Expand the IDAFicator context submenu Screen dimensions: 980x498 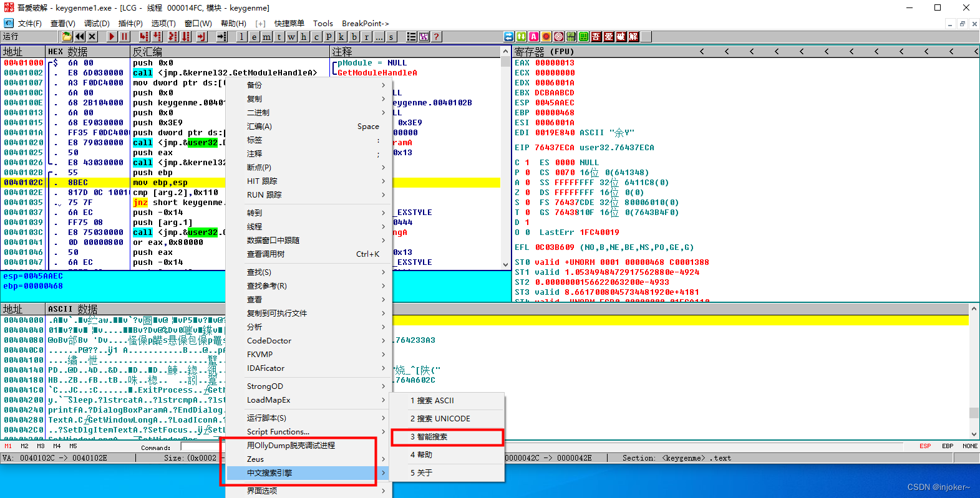click(x=308, y=368)
